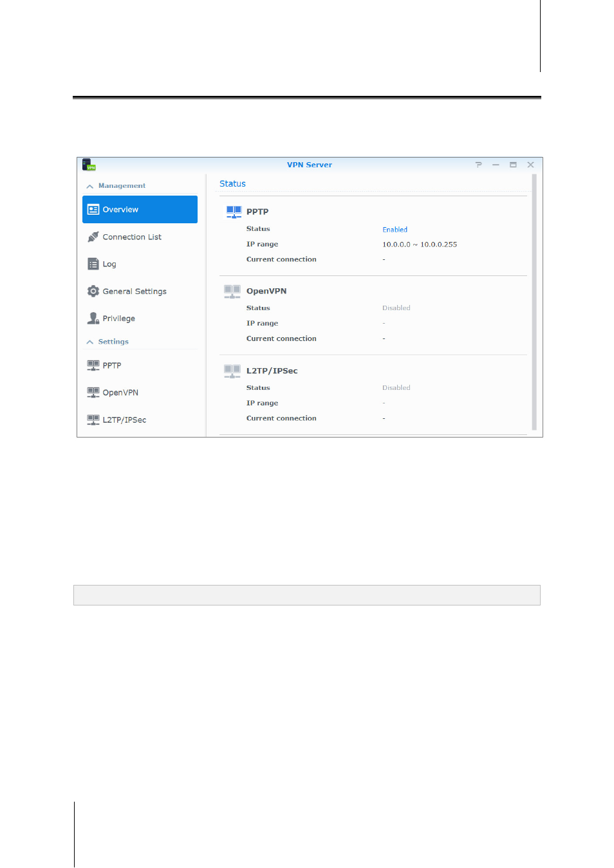614x868 pixels.
Task: Click the Enabled status link for PPTP
Action: [395, 230]
